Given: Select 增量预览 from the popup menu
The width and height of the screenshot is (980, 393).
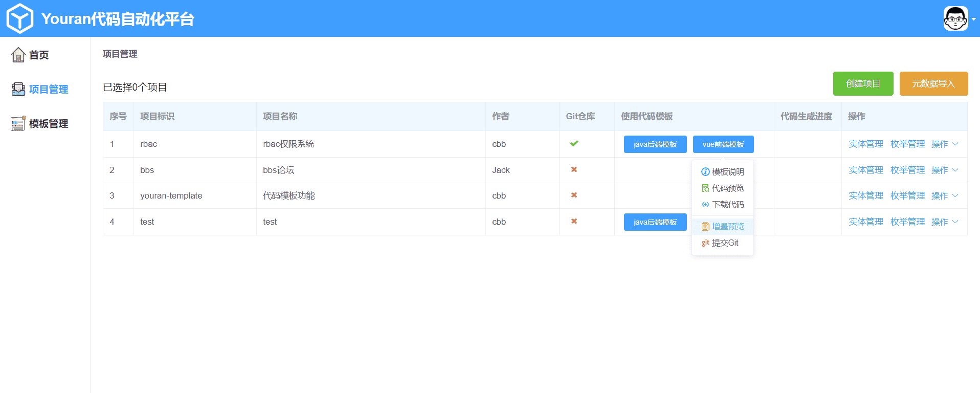Looking at the screenshot, I should [x=722, y=226].
